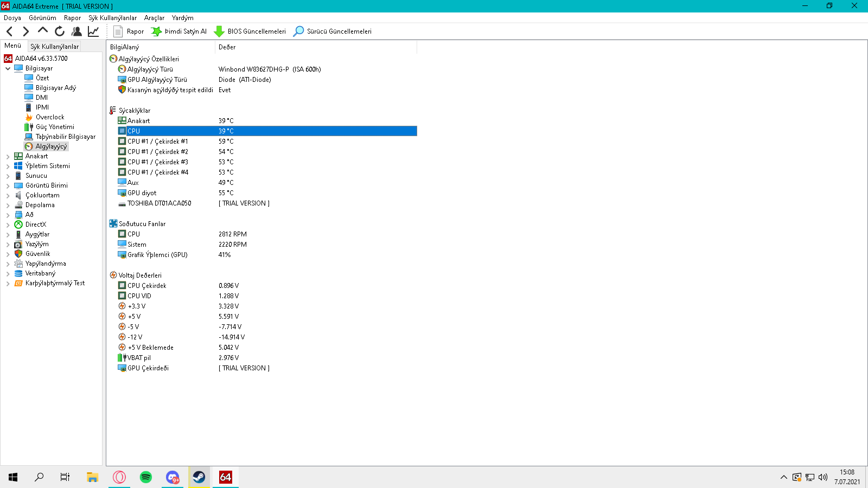Click the IPMI icon in sidebar
The width and height of the screenshot is (868, 488).
pyautogui.click(x=28, y=107)
